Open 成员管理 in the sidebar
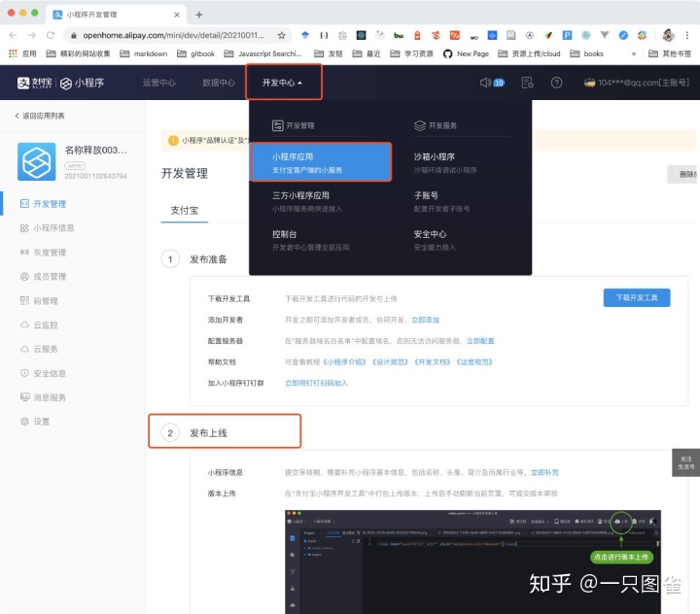700x614 pixels. point(44,277)
